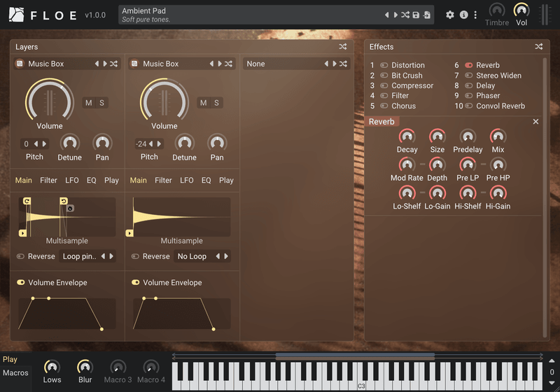560x392 pixels.
Task: Click the Floe logo icon
Action: click(x=16, y=15)
